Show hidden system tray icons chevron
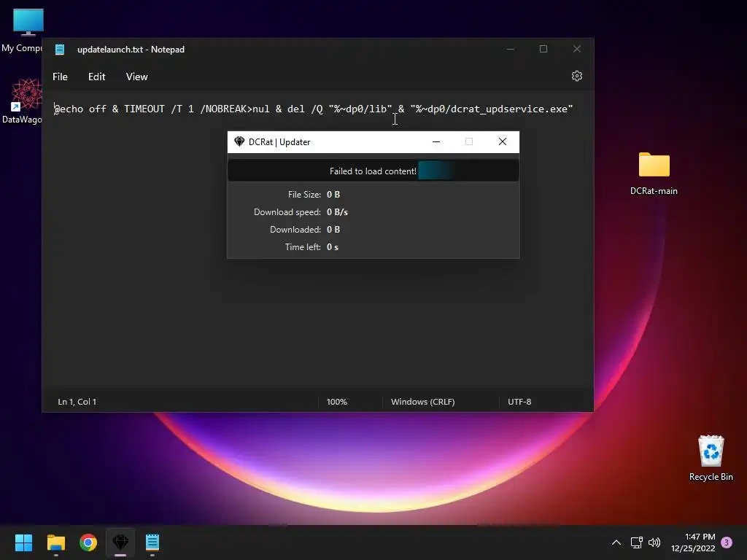Viewport: 747px width, 560px height. click(x=616, y=542)
